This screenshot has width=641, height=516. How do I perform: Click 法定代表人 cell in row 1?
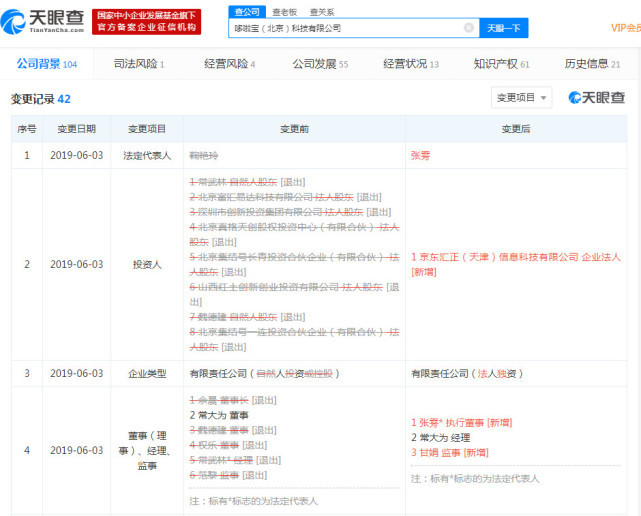point(147,156)
